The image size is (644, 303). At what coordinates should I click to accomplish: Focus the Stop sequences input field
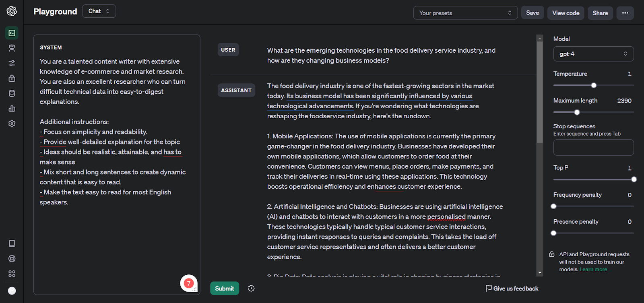(593, 148)
